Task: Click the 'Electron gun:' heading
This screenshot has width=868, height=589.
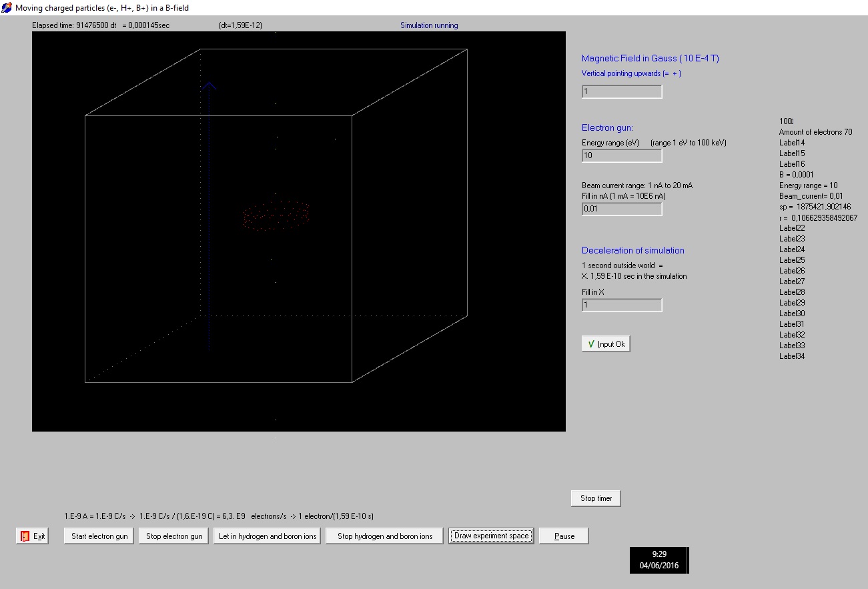Action: point(607,127)
